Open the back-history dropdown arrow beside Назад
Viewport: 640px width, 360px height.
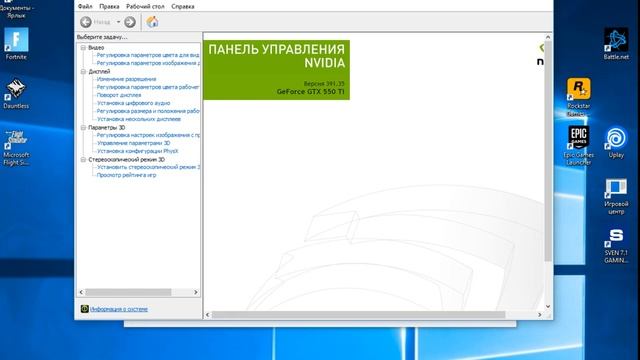pyautogui.click(x=118, y=22)
